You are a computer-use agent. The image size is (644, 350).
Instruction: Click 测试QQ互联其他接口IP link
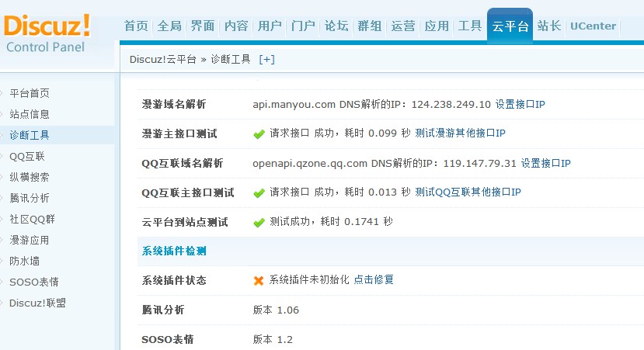pos(468,192)
